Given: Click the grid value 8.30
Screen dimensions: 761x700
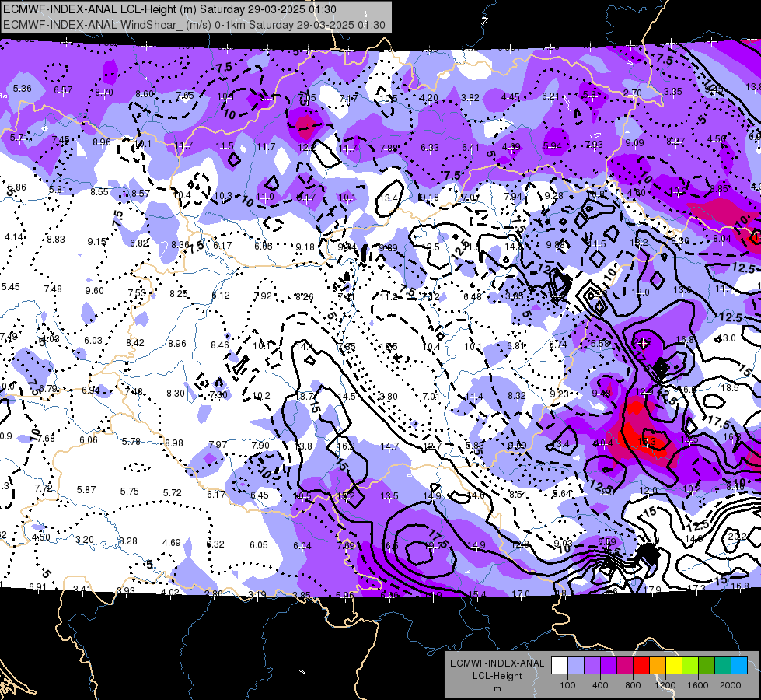Looking at the screenshot, I should [x=176, y=394].
